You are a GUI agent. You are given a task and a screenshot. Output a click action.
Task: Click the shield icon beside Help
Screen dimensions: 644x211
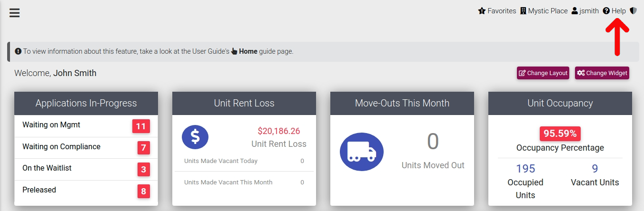point(633,11)
